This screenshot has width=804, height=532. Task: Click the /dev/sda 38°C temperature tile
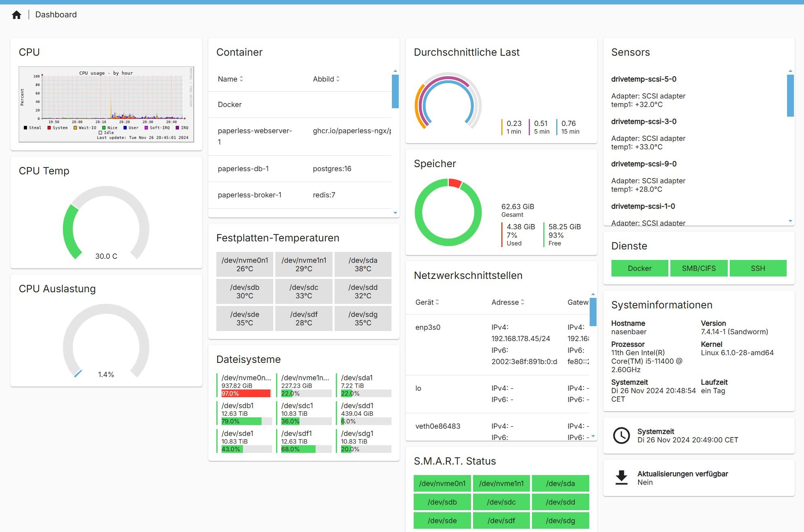[362, 264]
